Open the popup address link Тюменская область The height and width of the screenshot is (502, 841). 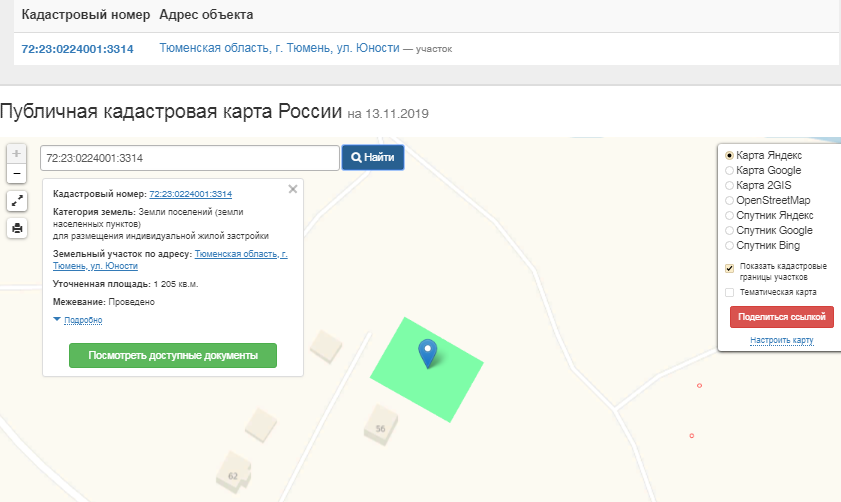[x=170, y=260]
